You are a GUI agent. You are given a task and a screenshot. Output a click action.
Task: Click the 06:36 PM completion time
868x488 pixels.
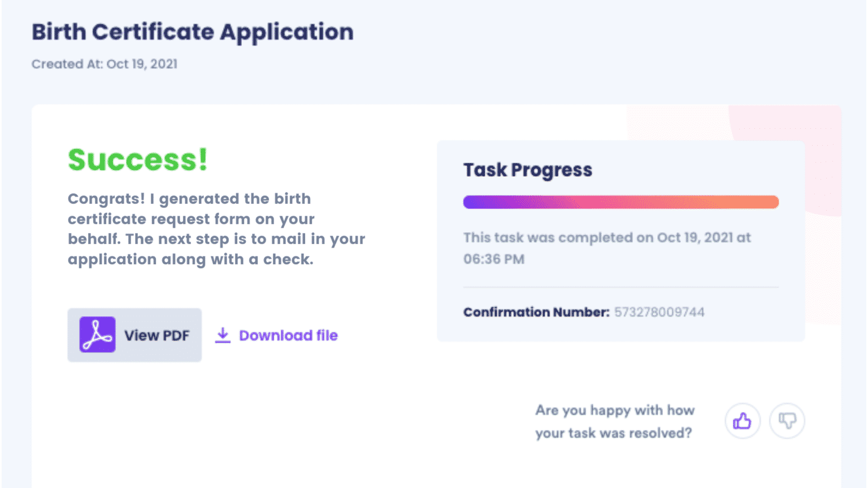click(494, 259)
